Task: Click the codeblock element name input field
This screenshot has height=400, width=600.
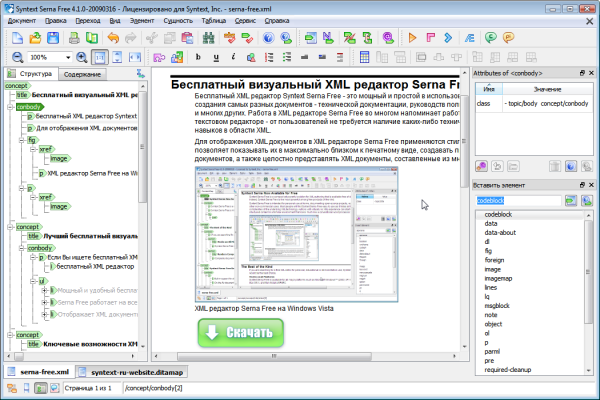Action: (x=518, y=200)
